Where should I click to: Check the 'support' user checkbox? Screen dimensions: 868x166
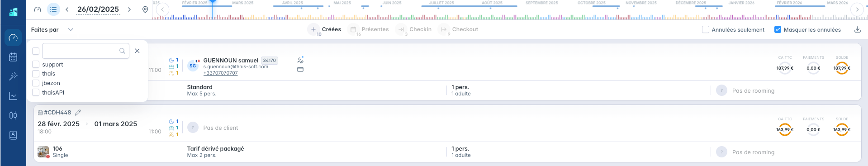pos(36,64)
